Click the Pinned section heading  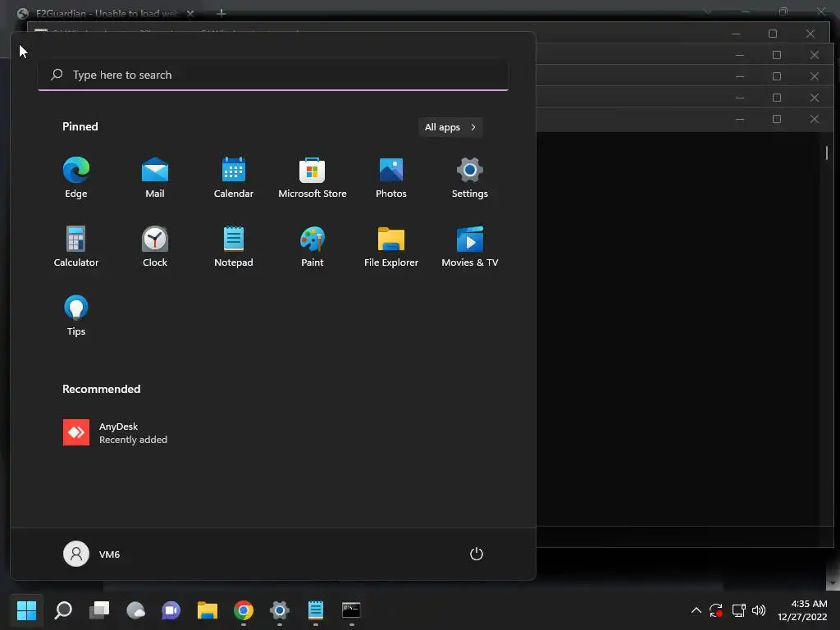coord(80,126)
